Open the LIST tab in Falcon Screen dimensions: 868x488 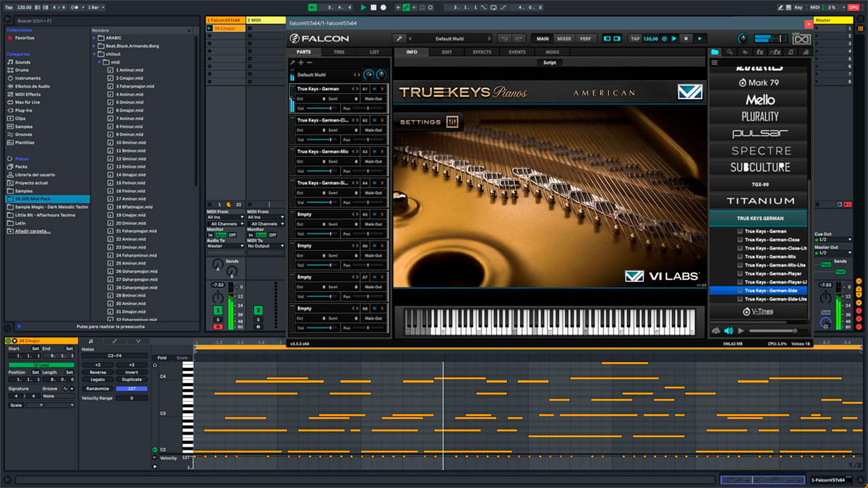tap(374, 53)
